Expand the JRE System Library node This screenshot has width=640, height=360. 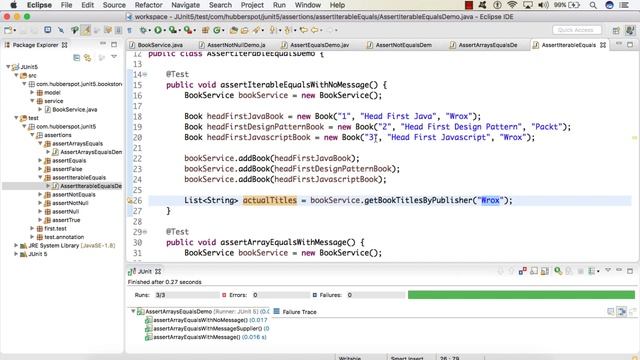[x=16, y=245]
